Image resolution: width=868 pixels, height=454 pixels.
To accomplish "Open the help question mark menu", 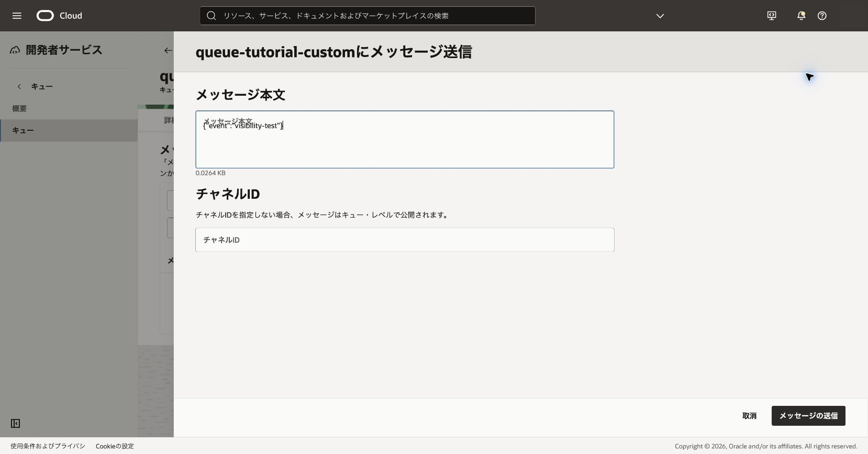I will [x=822, y=16].
